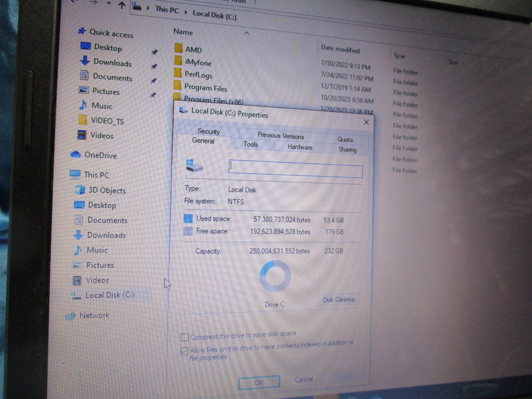Select the AMD folder

pyautogui.click(x=193, y=50)
